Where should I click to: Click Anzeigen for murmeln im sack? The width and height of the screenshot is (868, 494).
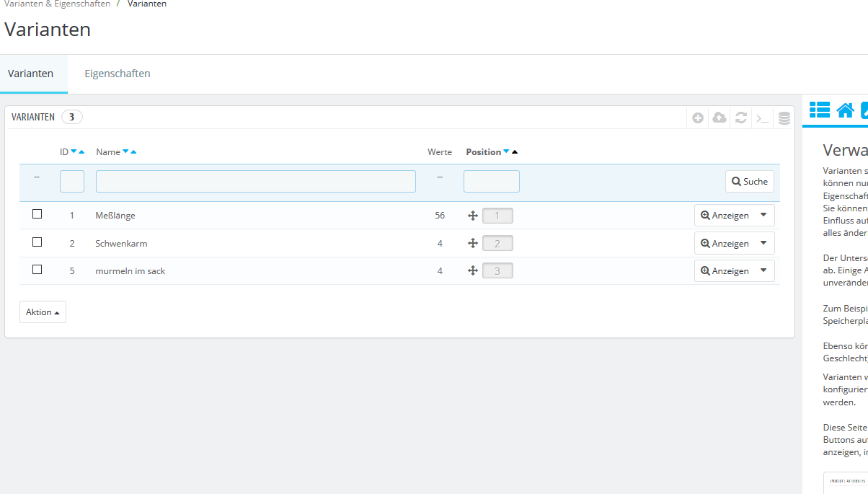pos(725,270)
